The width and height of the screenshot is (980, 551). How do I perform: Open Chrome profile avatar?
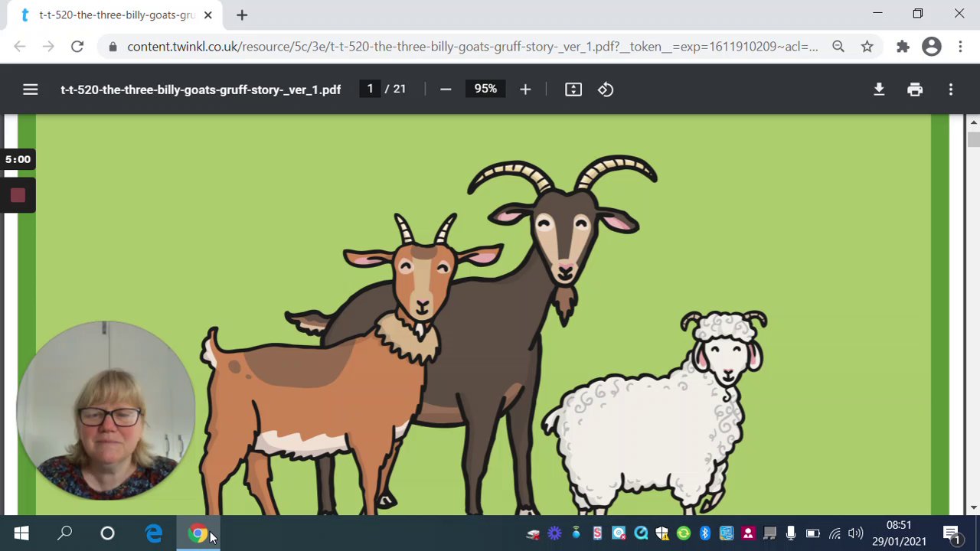click(x=932, y=47)
